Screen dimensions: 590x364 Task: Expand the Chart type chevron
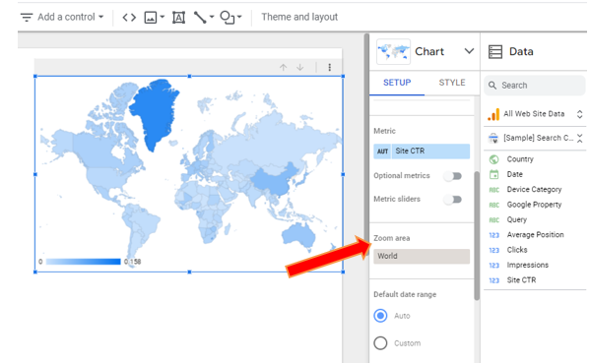469,51
